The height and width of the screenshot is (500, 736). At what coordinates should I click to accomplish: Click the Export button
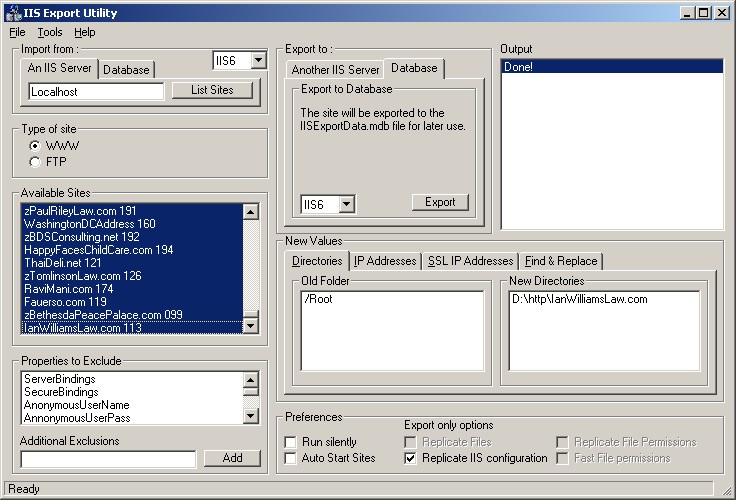[x=440, y=202]
